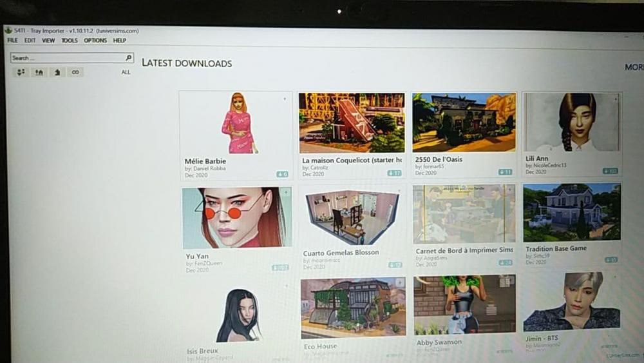This screenshot has width=644, height=363.
Task: Open the Carnet de Bord thumbnail
Action: click(464, 214)
